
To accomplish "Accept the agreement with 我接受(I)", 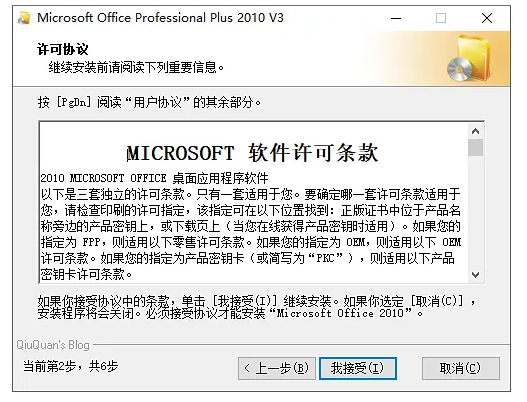I will point(358,368).
